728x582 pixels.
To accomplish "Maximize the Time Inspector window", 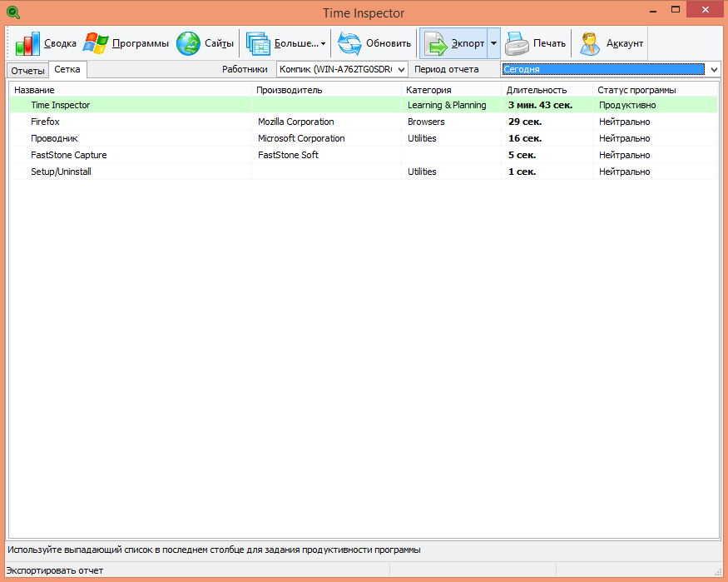I will [x=676, y=10].
